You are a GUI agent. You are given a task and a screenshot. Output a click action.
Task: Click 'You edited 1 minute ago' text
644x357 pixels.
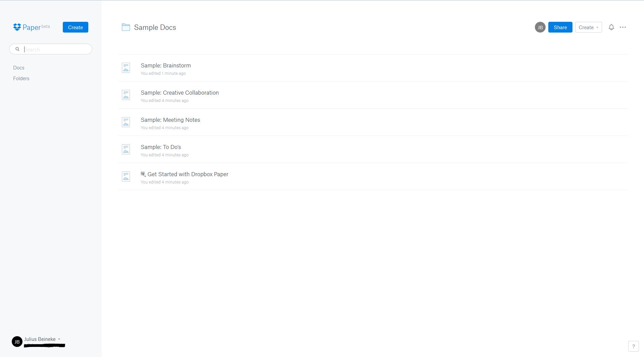click(163, 73)
